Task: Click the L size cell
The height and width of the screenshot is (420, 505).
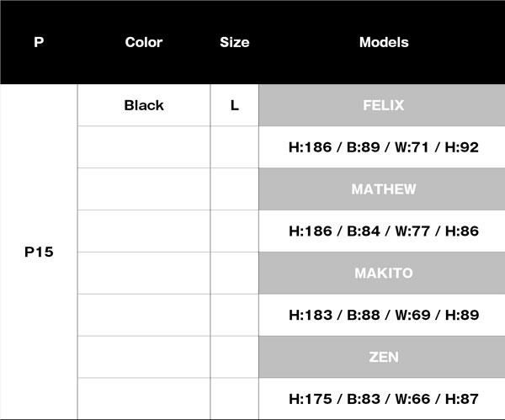Action: point(234,105)
